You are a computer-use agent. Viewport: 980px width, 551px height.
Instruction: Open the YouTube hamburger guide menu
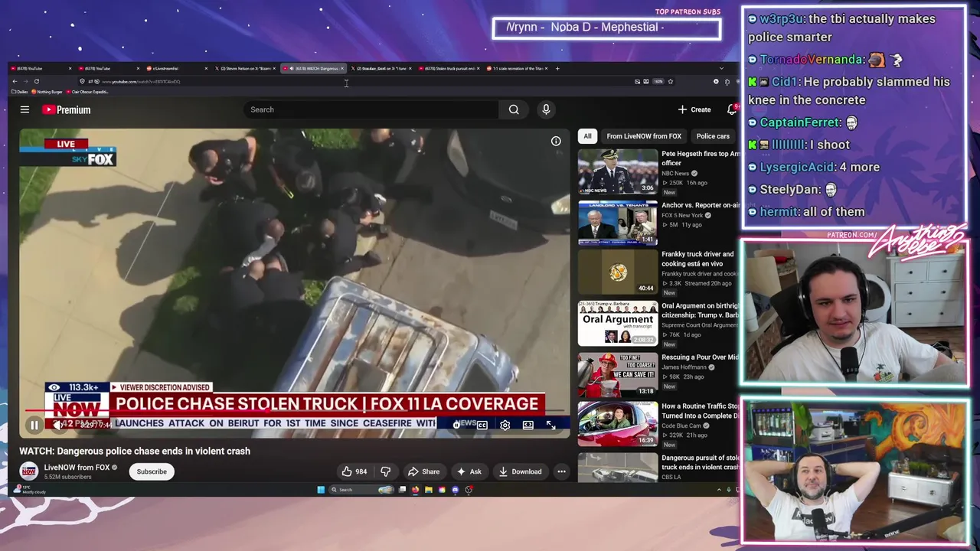coord(24,109)
